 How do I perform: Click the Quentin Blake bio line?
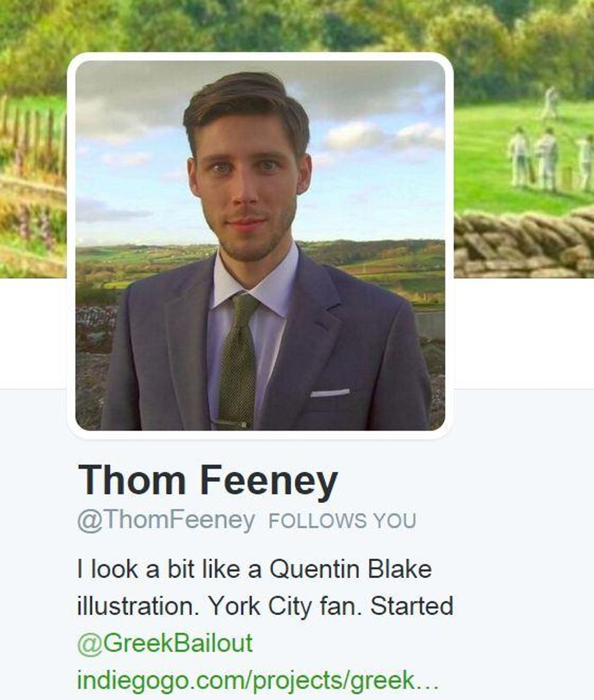[x=255, y=569]
